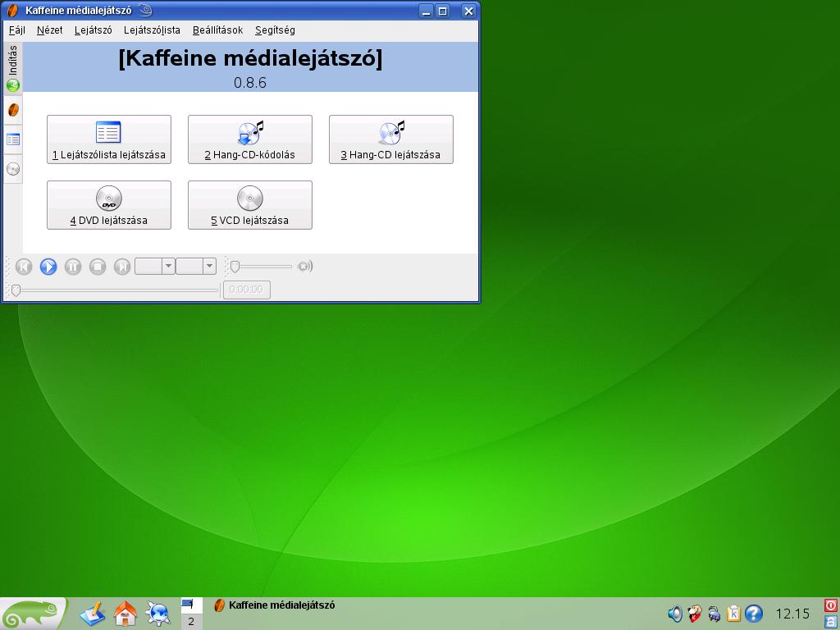Image resolution: width=840 pixels, height=630 pixels.
Task: Skip to next track button
Action: pyautogui.click(x=122, y=267)
